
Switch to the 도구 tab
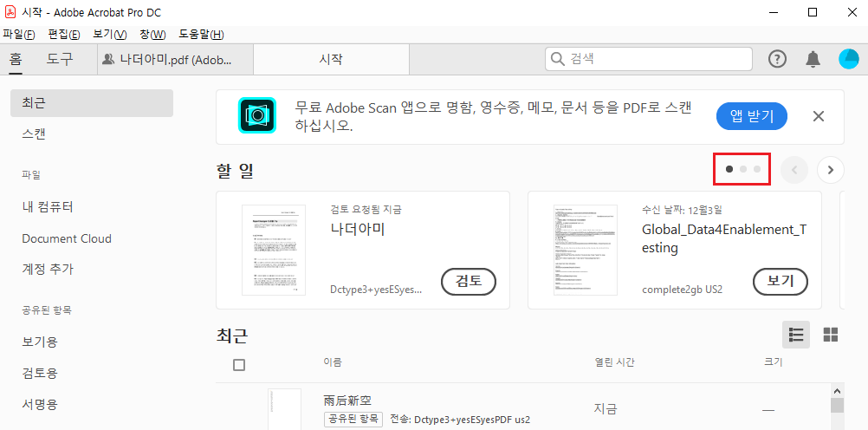(59, 59)
